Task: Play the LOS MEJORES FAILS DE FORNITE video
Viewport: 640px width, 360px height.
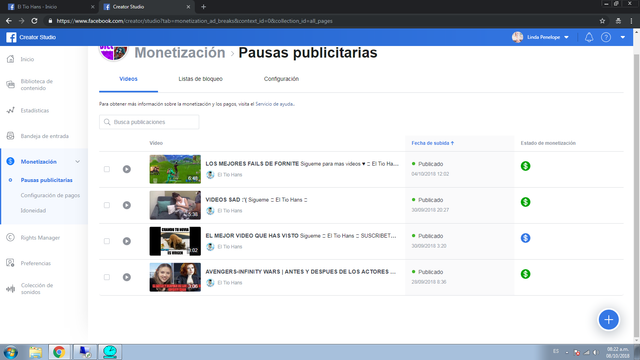Action: coord(127,169)
